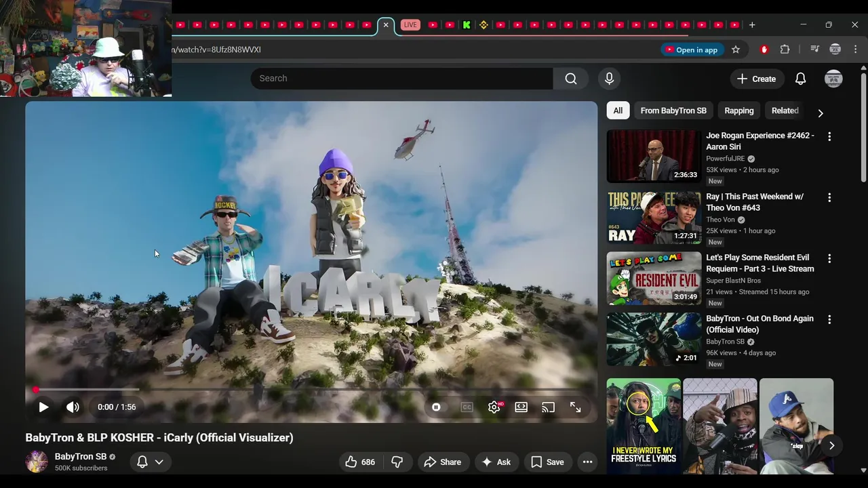Open Chrome three-dot menu
The image size is (868, 488).
coord(856,49)
